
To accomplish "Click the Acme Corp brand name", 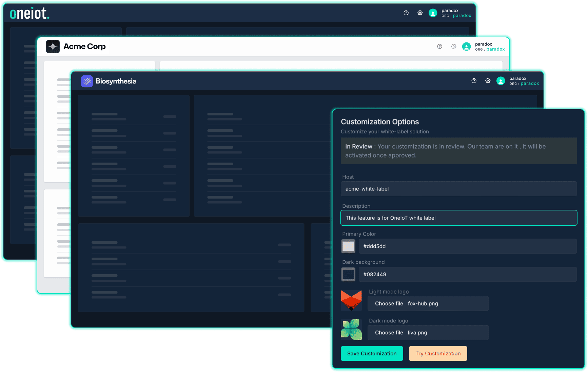I will (x=84, y=46).
